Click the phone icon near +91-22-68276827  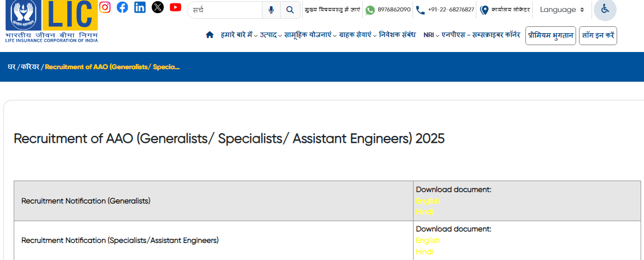point(420,10)
